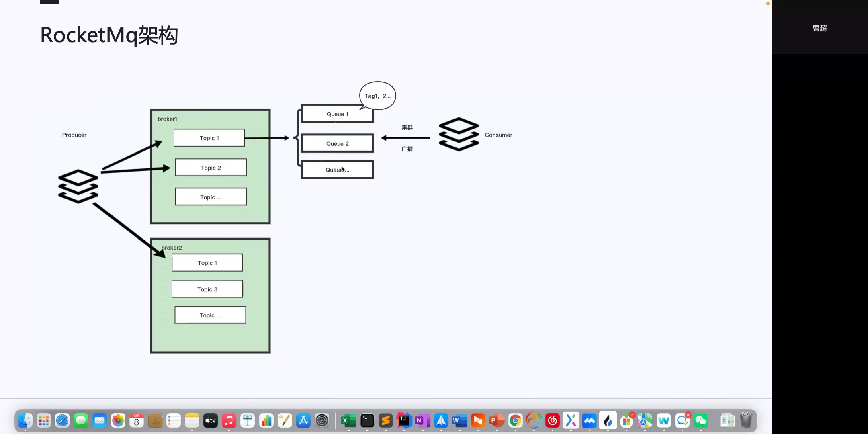The height and width of the screenshot is (434, 868).
Task: Open the App Store icon
Action: tap(303, 421)
